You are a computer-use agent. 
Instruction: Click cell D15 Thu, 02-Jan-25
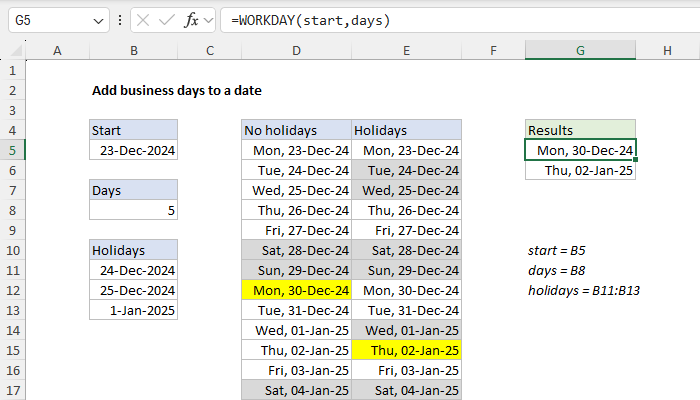(x=296, y=350)
